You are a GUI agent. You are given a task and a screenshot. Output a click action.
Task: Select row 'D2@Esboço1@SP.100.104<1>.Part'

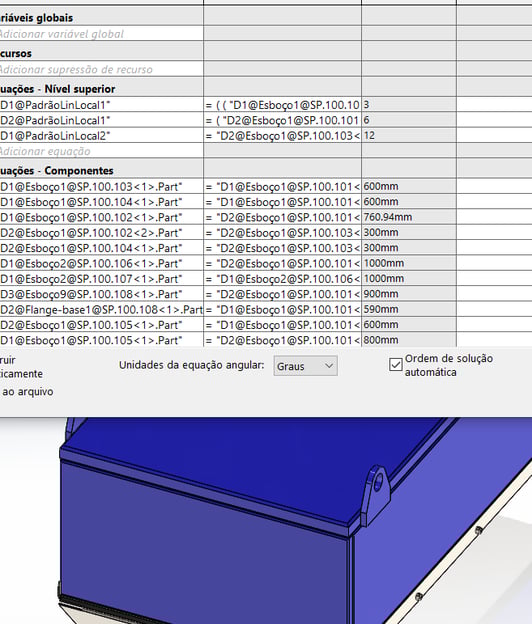point(101,248)
